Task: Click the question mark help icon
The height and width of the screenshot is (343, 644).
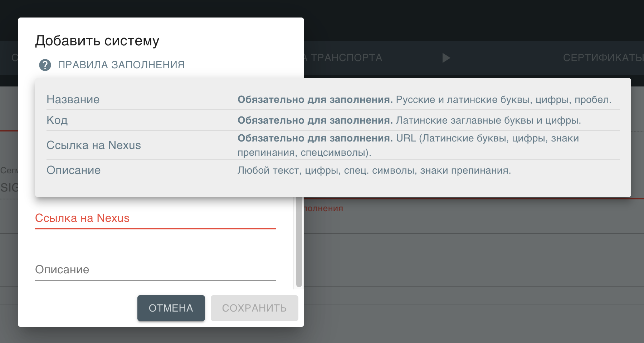Action: [44, 65]
